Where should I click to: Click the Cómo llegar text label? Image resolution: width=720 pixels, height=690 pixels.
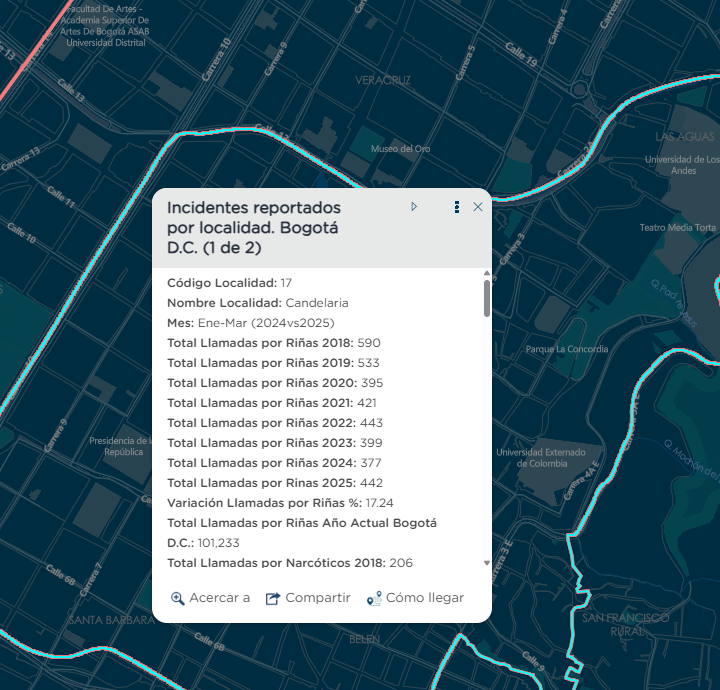point(425,598)
